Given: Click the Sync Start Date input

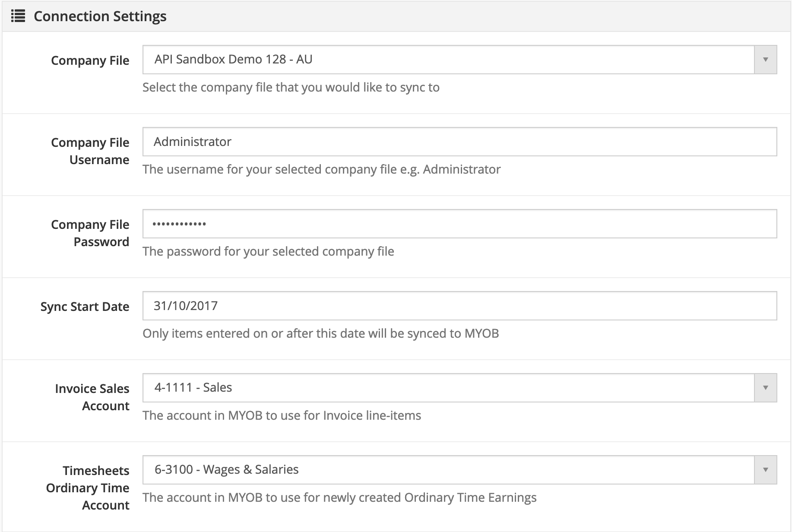Looking at the screenshot, I should coord(459,306).
